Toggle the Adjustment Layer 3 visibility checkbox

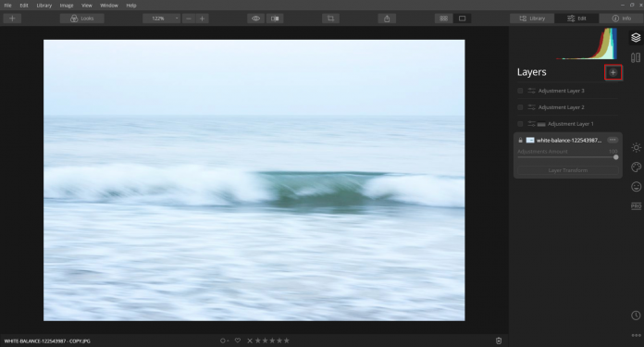pos(520,91)
